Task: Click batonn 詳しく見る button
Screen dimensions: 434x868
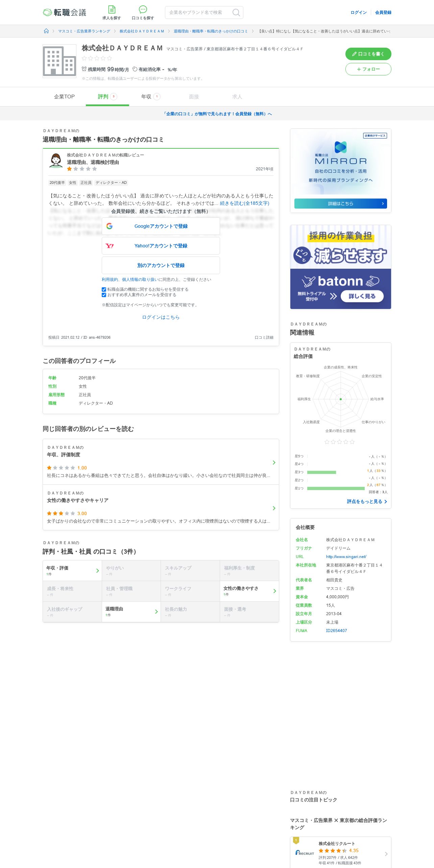Action: [362, 296]
